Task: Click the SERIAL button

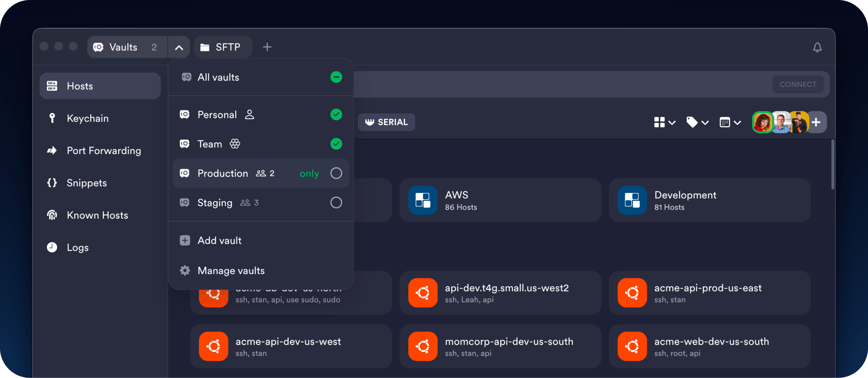Action: 386,122
